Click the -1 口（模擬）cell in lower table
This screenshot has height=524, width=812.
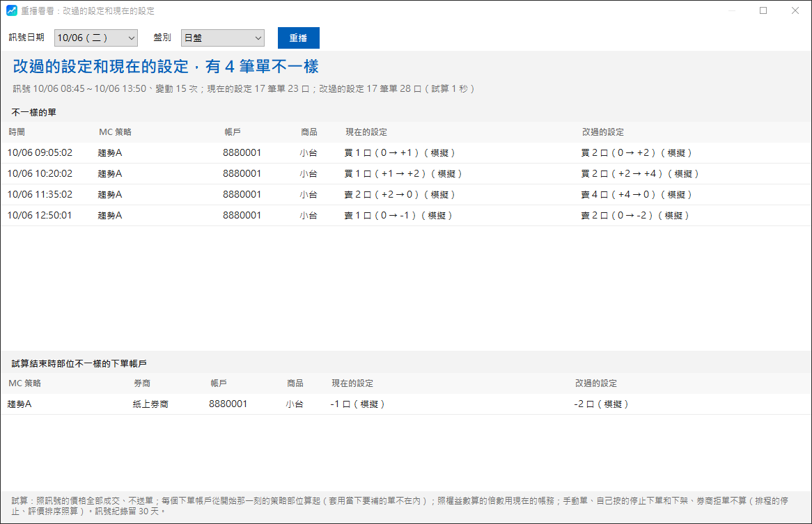pyautogui.click(x=358, y=404)
